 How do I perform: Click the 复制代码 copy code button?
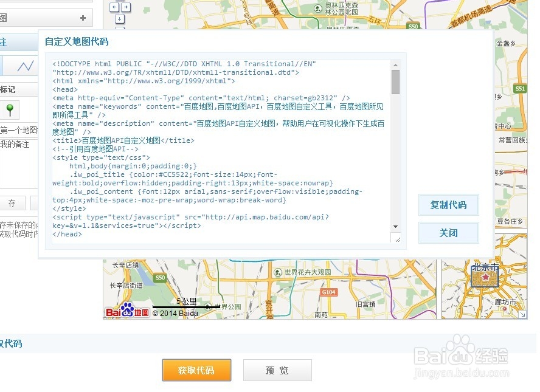[448, 205]
